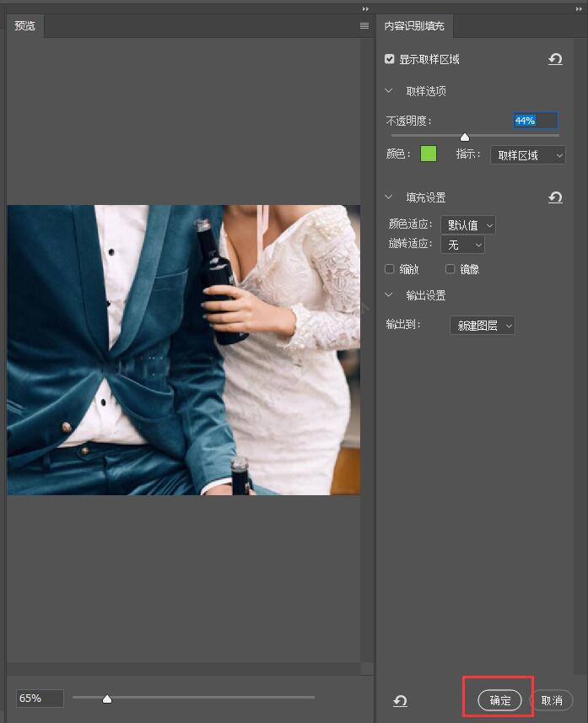Enable the 镜像 checkbox
The image size is (588, 723).
[450, 269]
